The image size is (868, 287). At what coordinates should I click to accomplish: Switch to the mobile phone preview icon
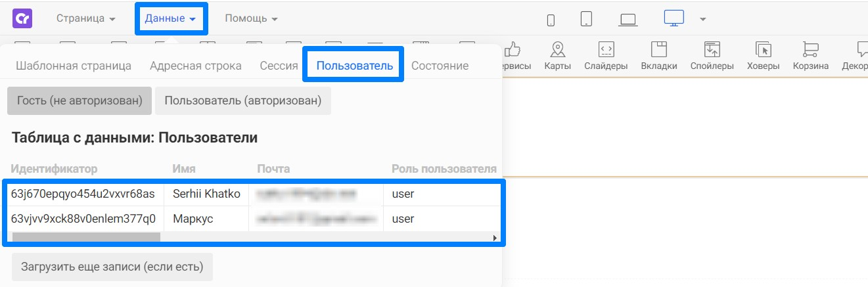(551, 20)
